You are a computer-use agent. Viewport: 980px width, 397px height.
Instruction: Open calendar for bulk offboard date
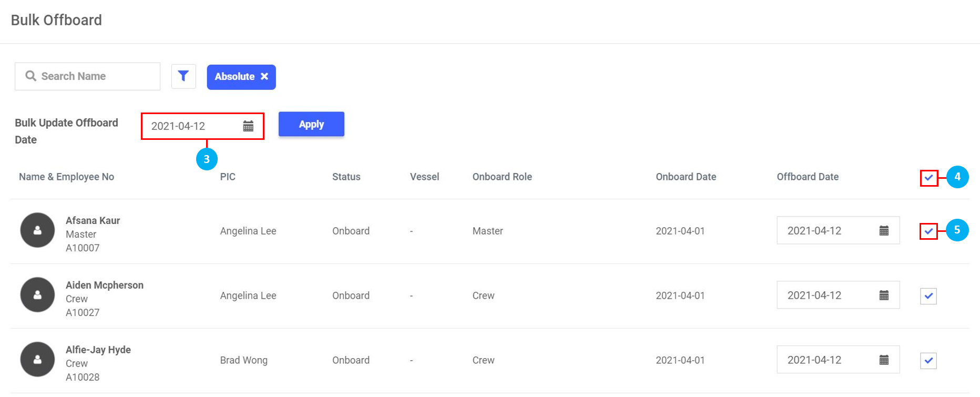(248, 126)
